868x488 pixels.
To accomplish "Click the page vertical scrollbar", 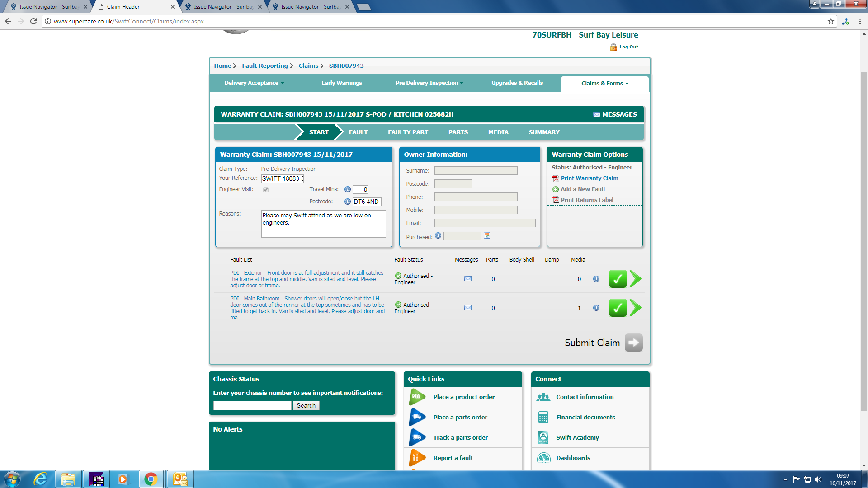I will click(x=864, y=241).
